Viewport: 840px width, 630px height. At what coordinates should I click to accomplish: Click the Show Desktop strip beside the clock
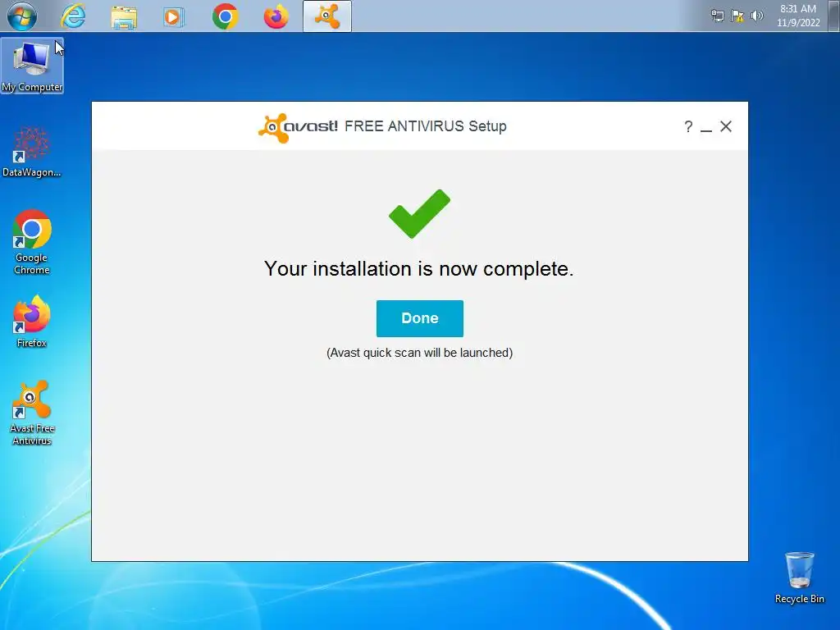834,16
